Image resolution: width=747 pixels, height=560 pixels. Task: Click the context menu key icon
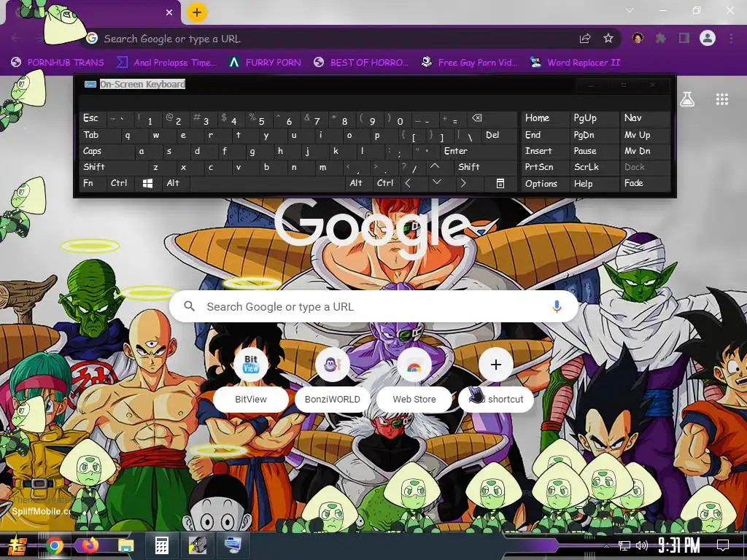(x=500, y=183)
